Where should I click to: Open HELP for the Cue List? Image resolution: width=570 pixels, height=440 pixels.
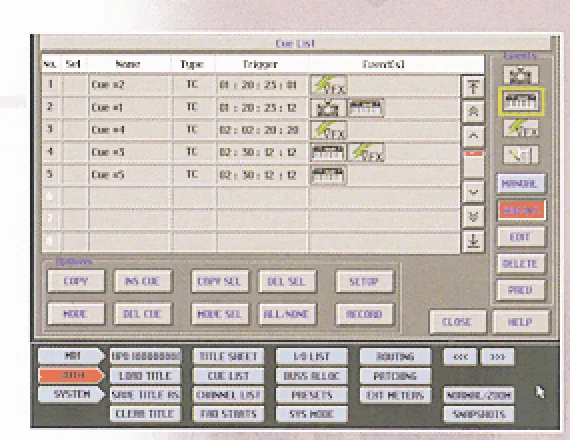[520, 321]
